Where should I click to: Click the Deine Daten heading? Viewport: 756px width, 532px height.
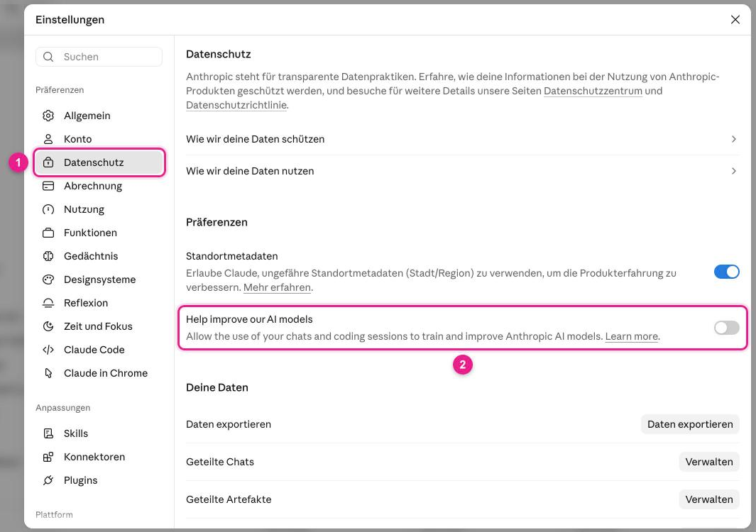217,388
